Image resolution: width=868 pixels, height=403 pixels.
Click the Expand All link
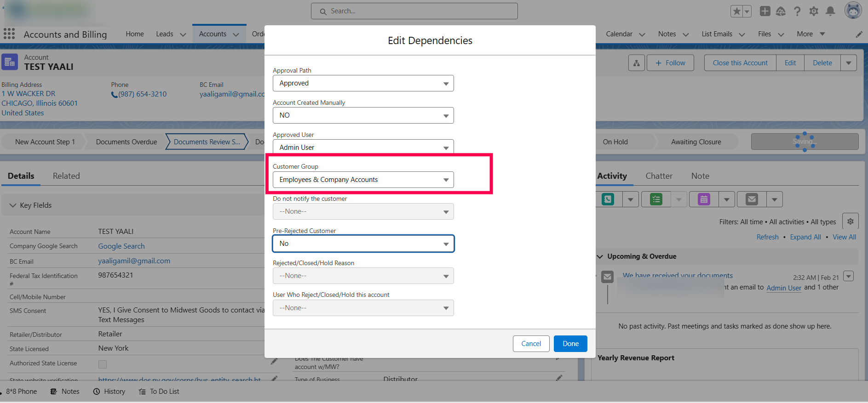(805, 237)
